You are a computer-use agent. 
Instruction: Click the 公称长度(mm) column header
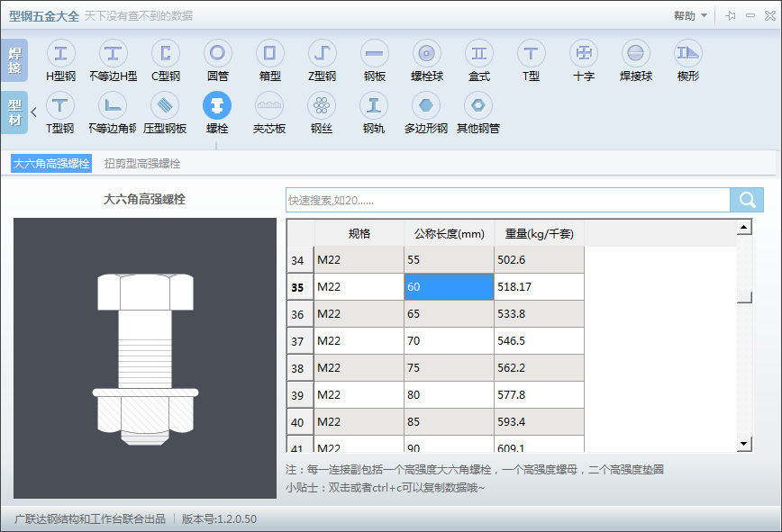(x=449, y=233)
